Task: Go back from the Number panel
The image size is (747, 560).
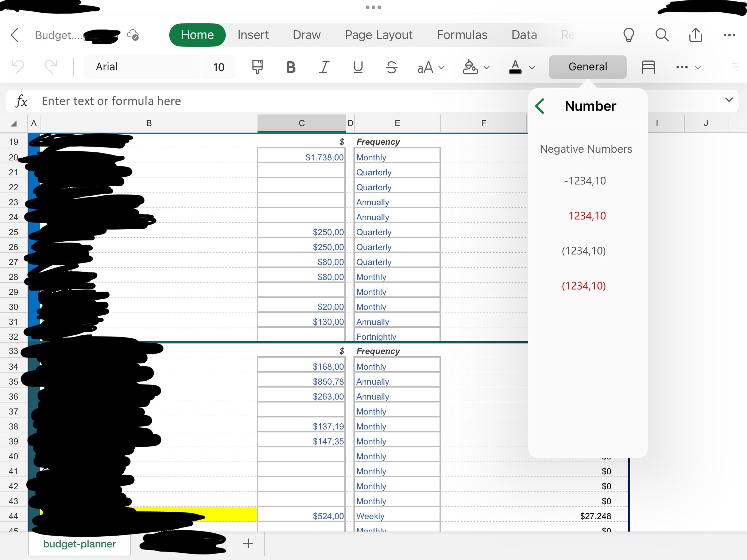Action: 540,106
